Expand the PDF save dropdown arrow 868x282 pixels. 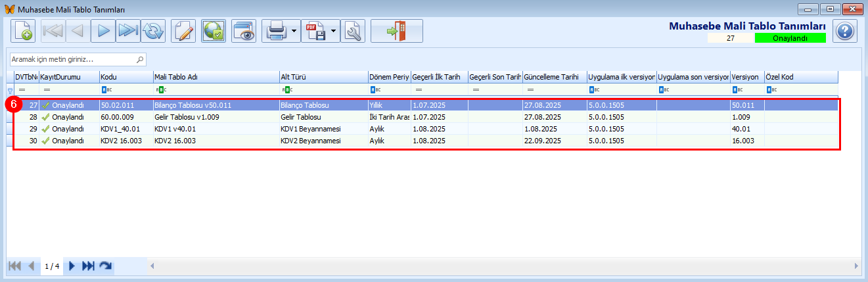pyautogui.click(x=334, y=31)
